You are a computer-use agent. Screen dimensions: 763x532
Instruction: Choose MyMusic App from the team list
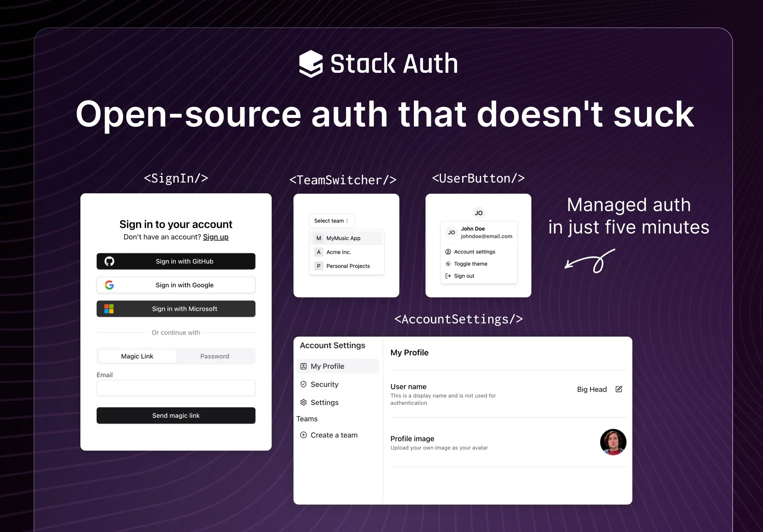343,238
